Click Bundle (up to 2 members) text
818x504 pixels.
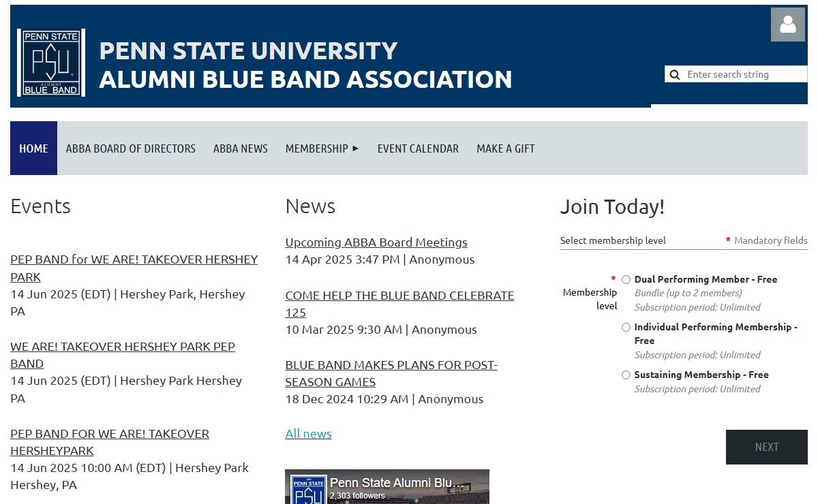click(688, 293)
